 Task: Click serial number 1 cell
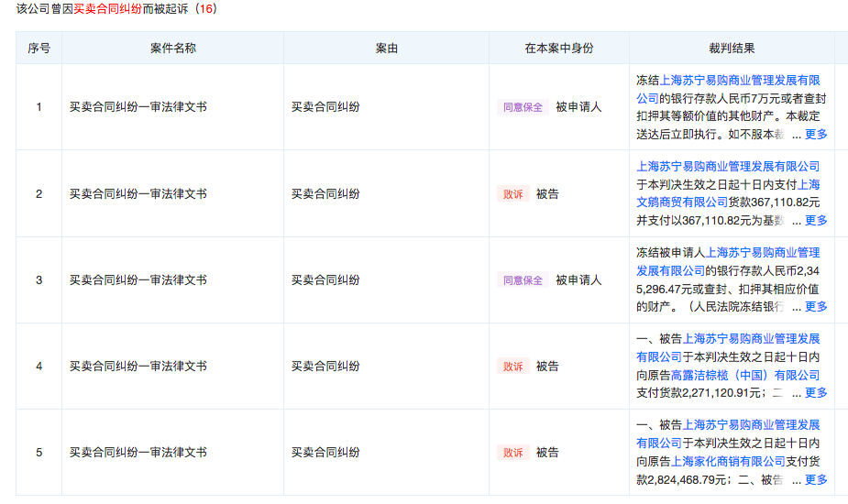(39, 107)
